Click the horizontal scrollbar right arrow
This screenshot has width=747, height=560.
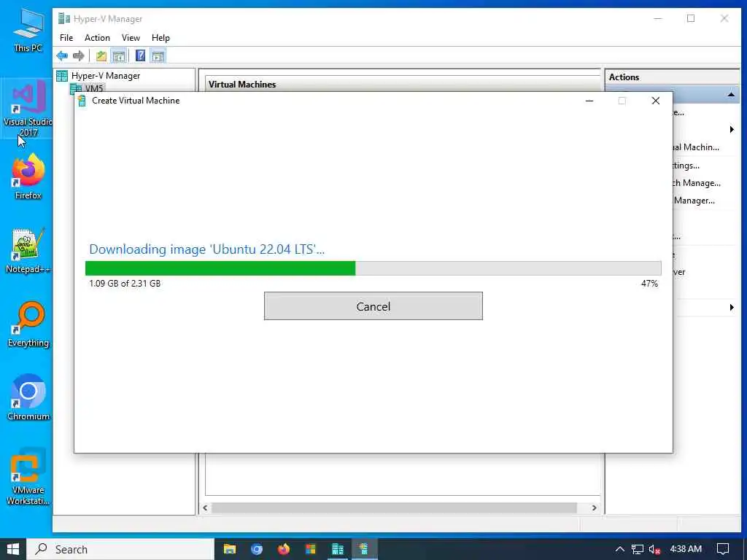point(594,507)
